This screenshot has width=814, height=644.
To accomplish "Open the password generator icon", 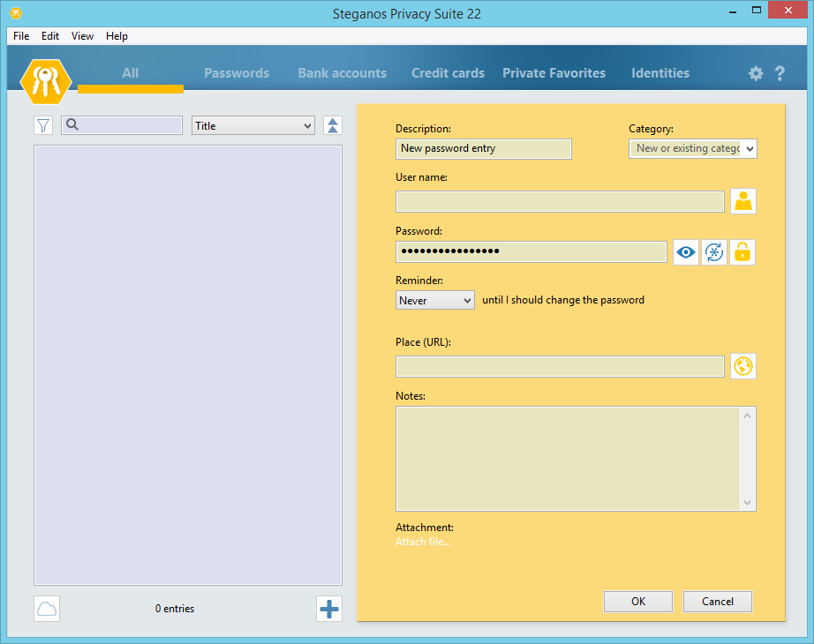I will [714, 252].
